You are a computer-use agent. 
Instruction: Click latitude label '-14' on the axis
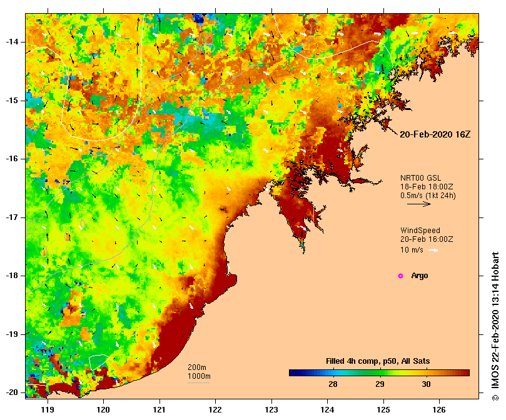pyautogui.click(x=13, y=42)
